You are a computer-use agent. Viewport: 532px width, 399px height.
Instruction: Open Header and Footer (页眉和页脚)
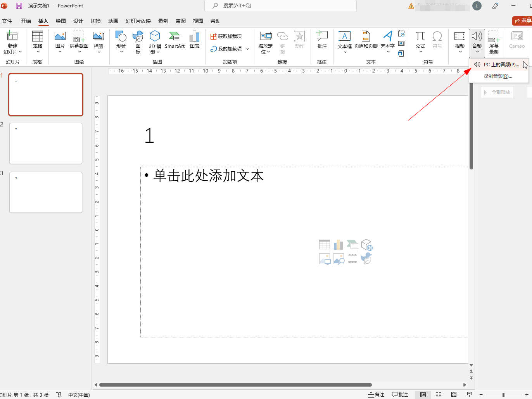(366, 40)
